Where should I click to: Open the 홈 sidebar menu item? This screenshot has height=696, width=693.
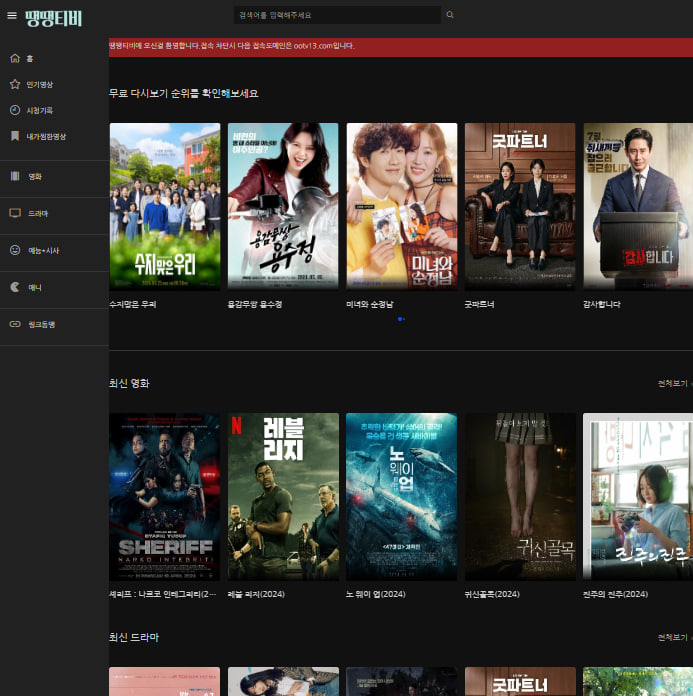pyautogui.click(x=30, y=59)
